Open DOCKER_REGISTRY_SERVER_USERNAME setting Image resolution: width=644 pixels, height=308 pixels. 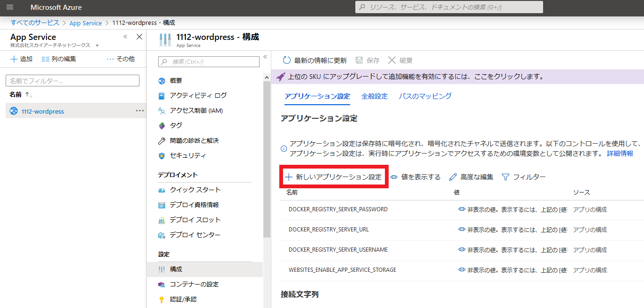(338, 250)
